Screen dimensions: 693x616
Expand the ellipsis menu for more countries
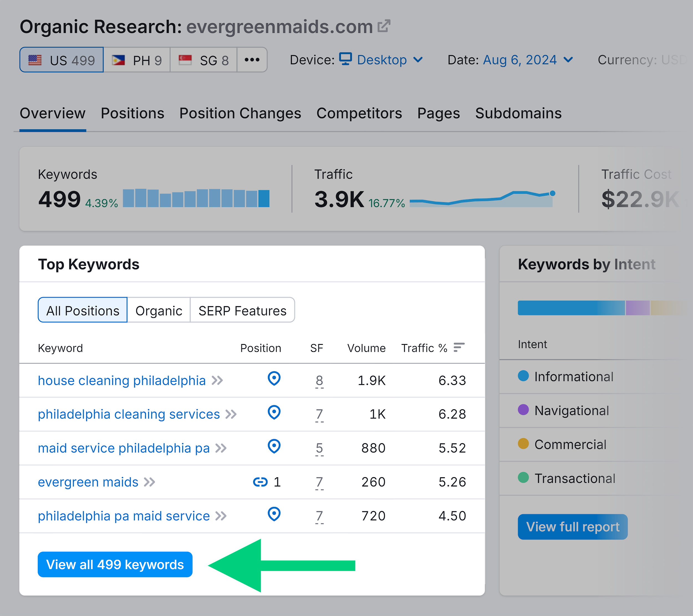tap(252, 60)
